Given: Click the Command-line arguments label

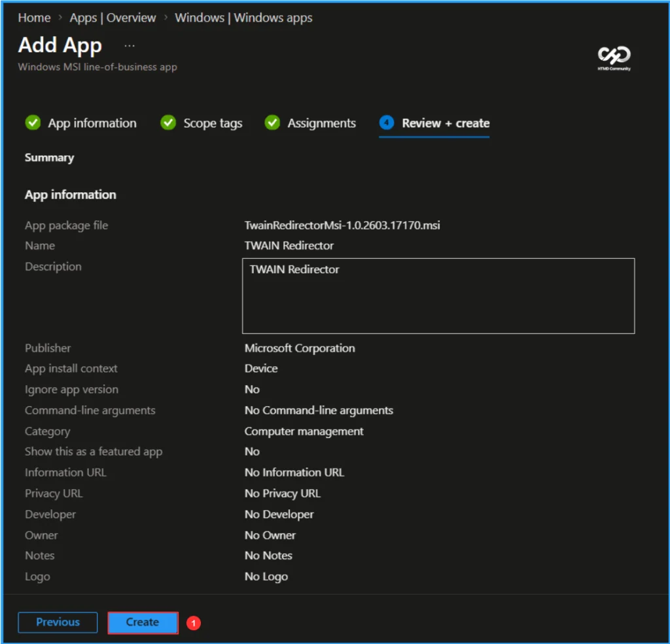Looking at the screenshot, I should tap(90, 411).
